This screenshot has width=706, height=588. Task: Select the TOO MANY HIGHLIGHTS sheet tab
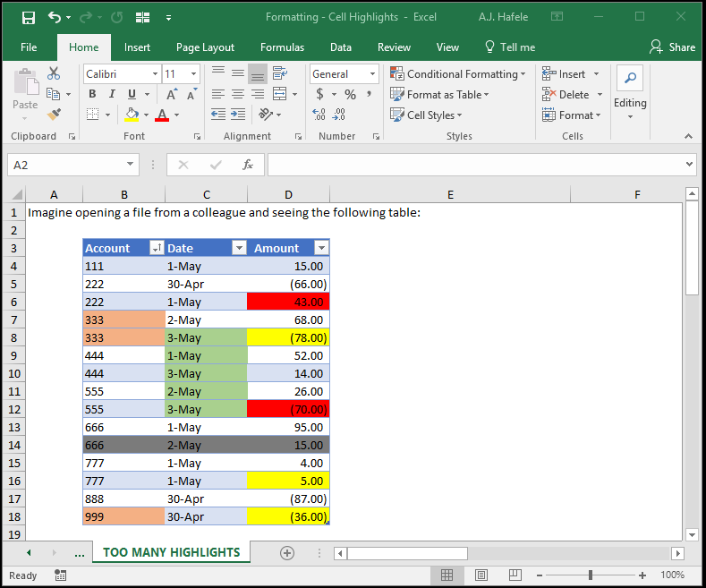[x=172, y=552]
